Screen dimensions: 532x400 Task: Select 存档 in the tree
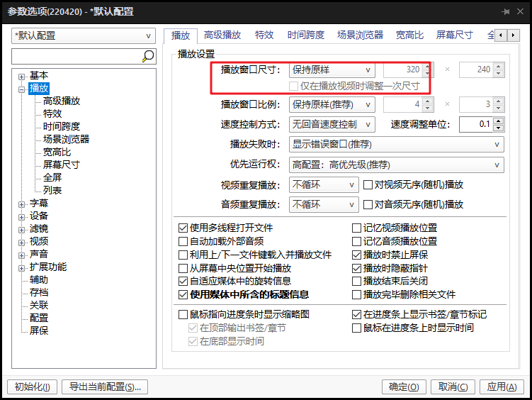[x=39, y=292]
